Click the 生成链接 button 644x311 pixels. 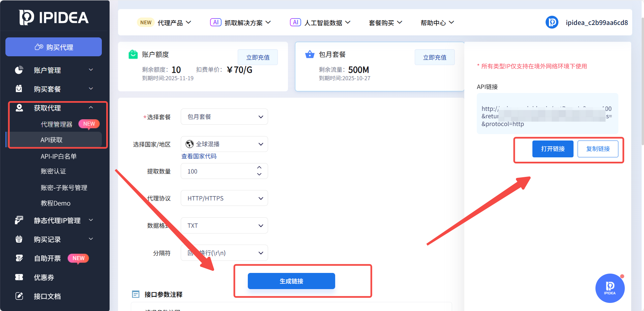coord(291,281)
